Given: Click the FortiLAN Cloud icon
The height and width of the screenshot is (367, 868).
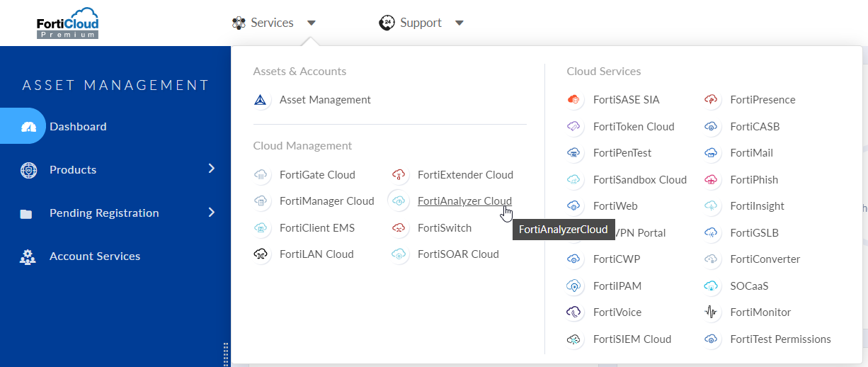Looking at the screenshot, I should coord(261,254).
